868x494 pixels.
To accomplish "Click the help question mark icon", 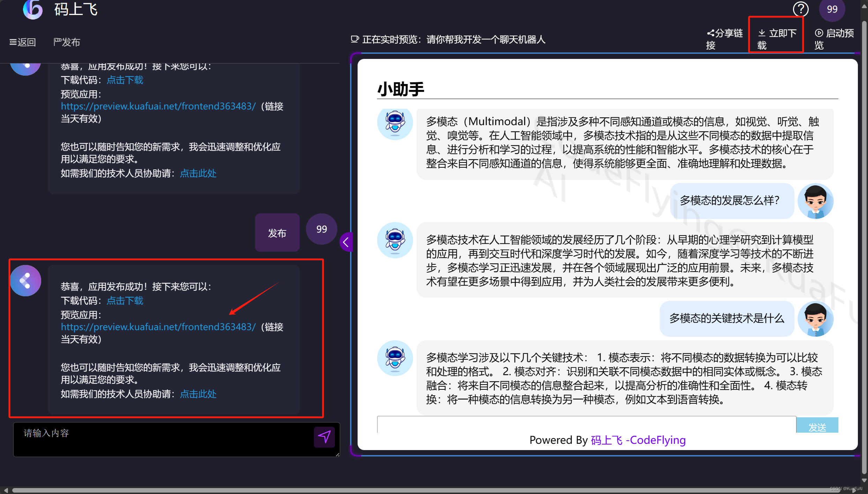I will (801, 9).
